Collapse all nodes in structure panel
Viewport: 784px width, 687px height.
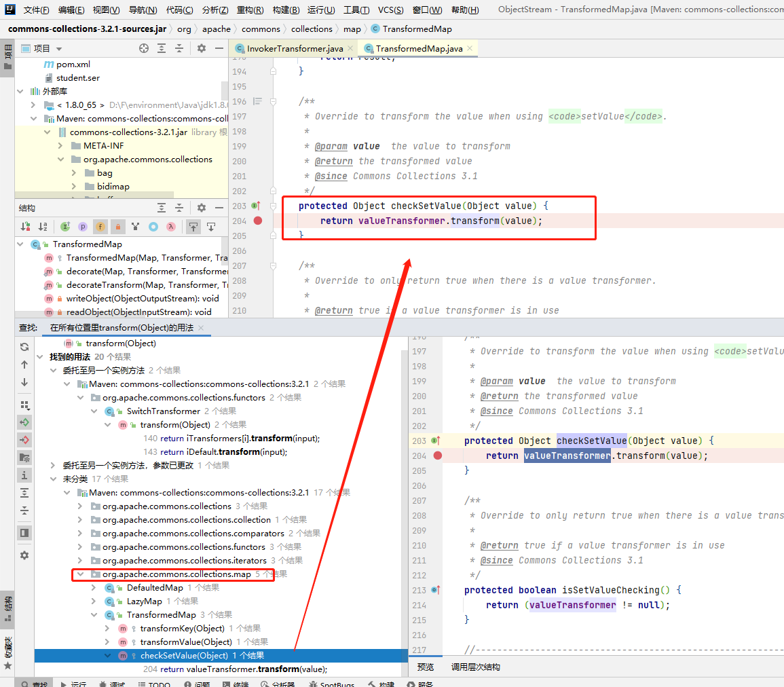pyautogui.click(x=179, y=208)
